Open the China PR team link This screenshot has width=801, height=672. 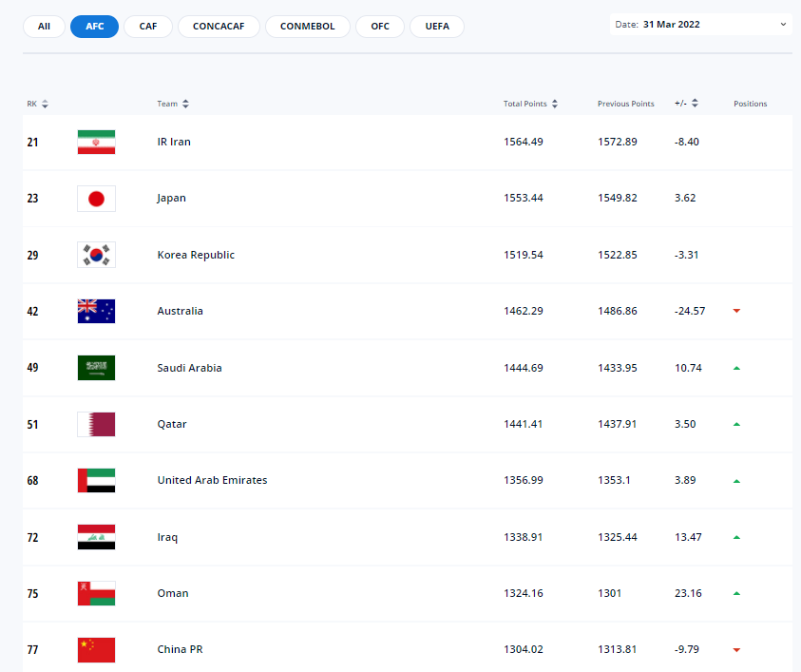pos(180,650)
